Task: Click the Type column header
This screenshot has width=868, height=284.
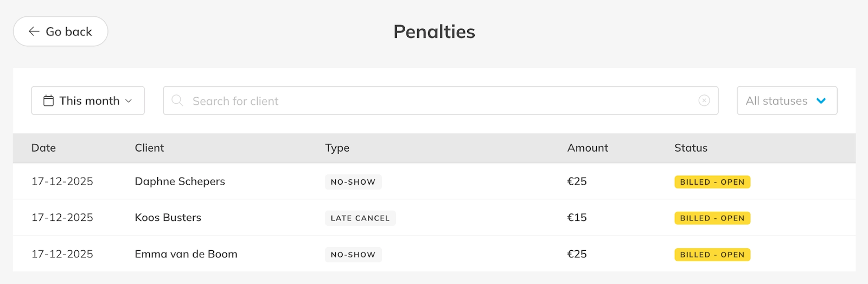Action: point(337,148)
